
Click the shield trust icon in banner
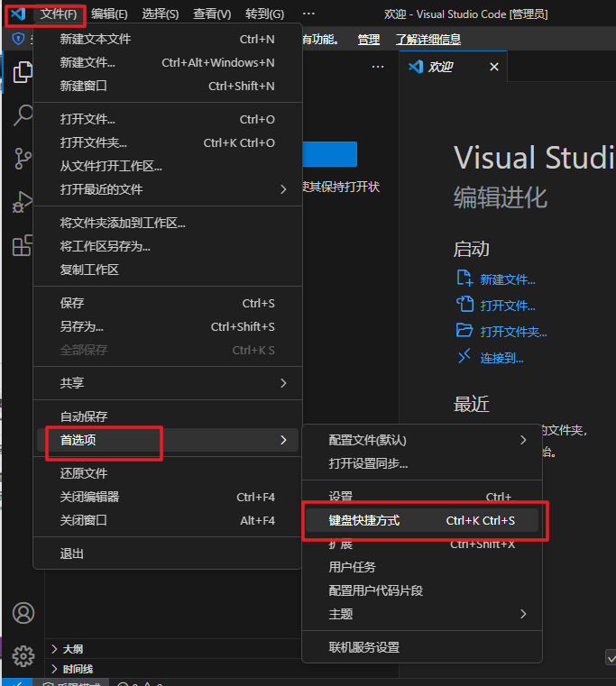click(x=18, y=39)
